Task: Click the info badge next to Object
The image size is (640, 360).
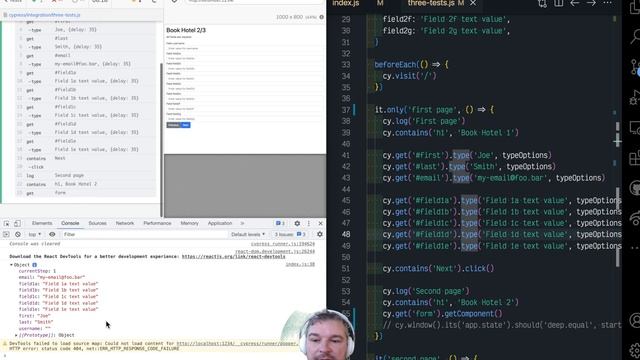Action: (34, 265)
